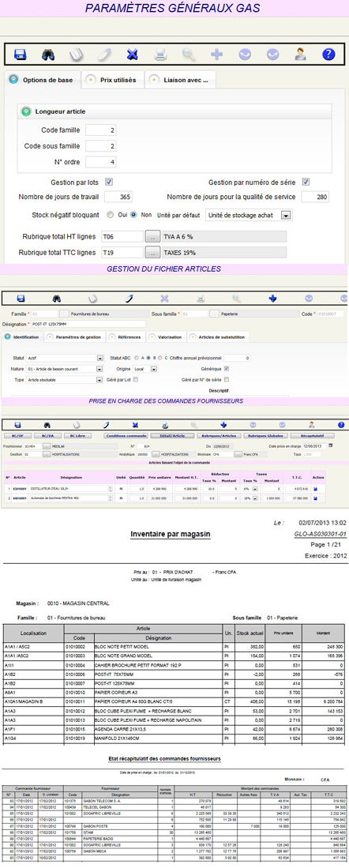Click the Conditions commande button
349x868 pixels.
pyautogui.click(x=126, y=436)
